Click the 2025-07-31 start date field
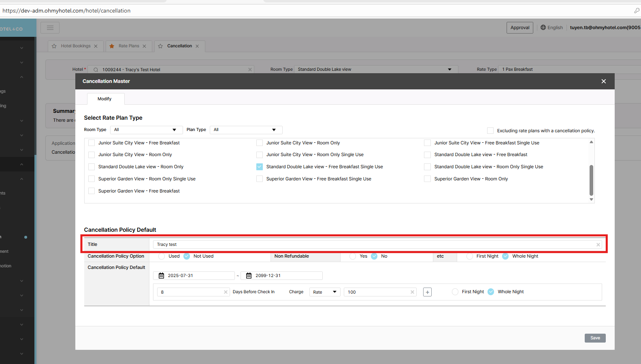The height and width of the screenshot is (364, 641). click(194, 276)
